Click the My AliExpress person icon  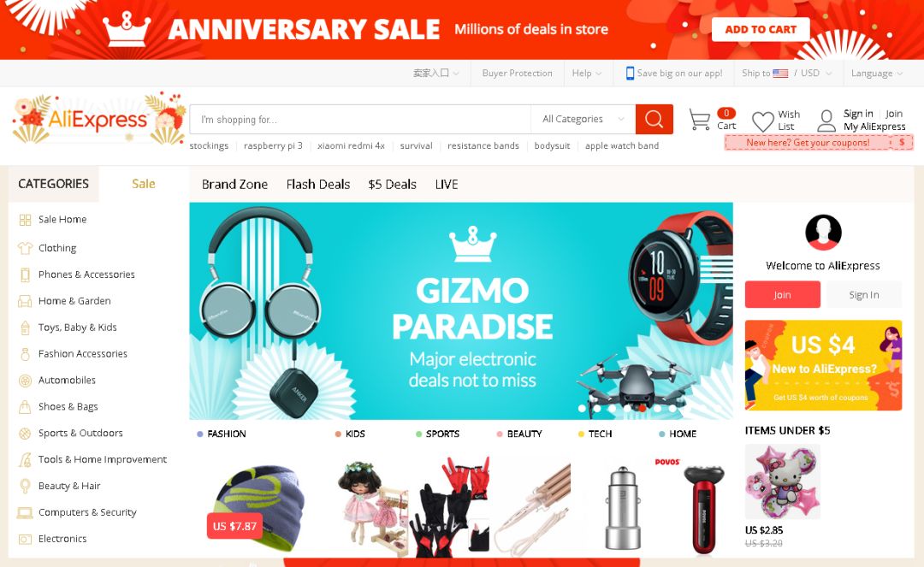[x=826, y=121]
